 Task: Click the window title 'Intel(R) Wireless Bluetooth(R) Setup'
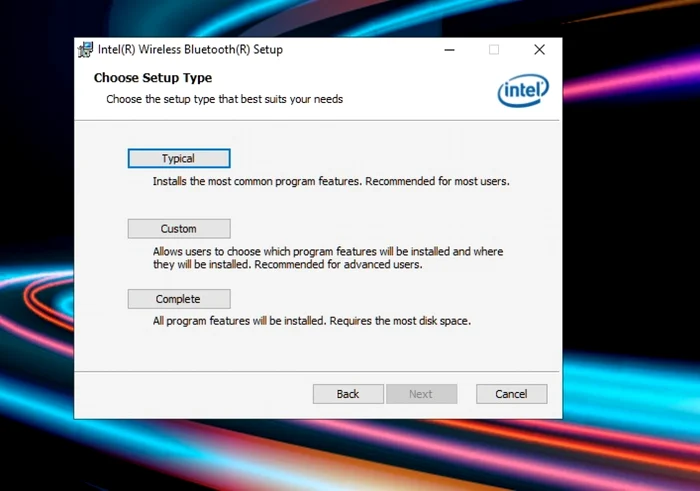(190, 50)
